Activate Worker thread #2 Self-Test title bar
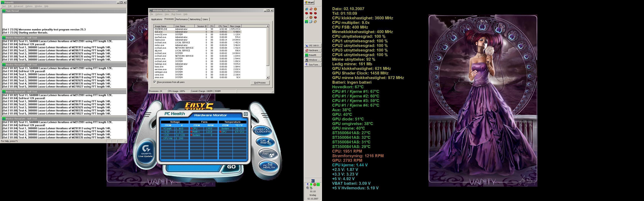This screenshot has width=644, height=201. (x=64, y=65)
